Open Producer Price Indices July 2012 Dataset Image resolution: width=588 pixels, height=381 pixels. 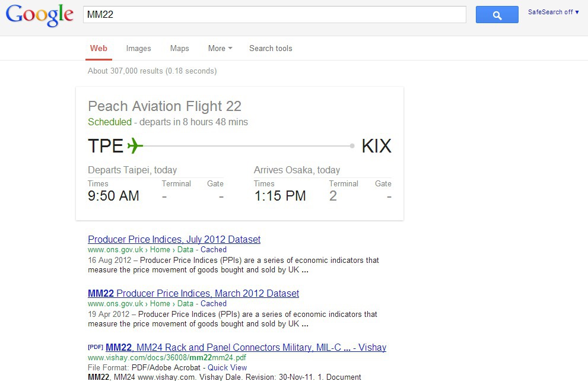point(174,240)
